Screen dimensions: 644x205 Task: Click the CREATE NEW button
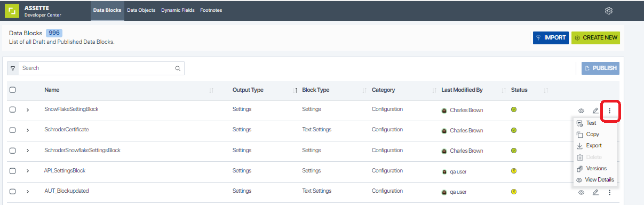pyautogui.click(x=595, y=38)
